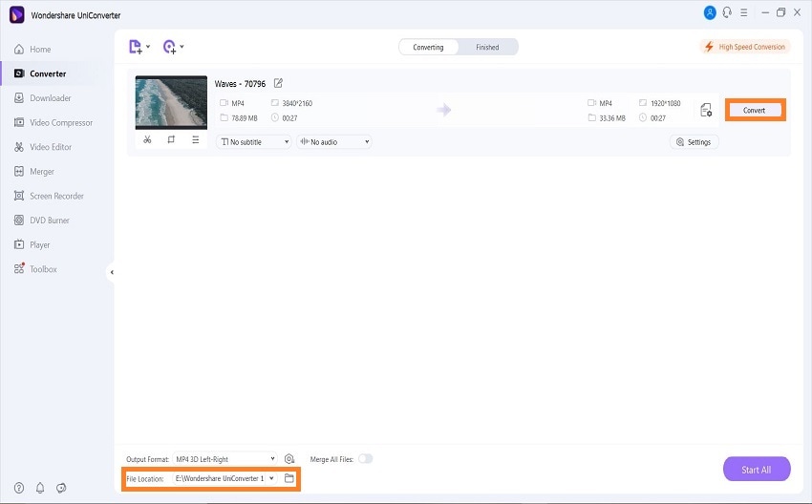The image size is (812, 504).
Task: Switch to the Finished tab
Action: [487, 47]
